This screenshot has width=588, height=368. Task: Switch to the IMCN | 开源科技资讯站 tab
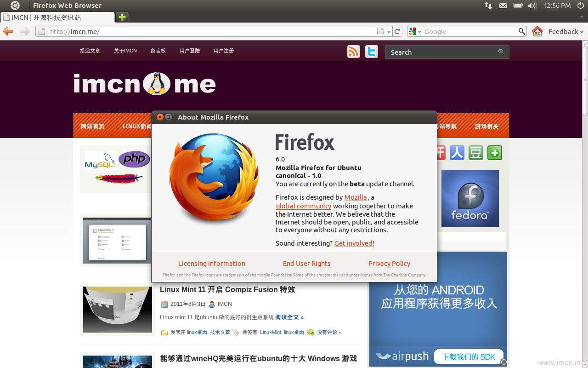click(x=57, y=17)
